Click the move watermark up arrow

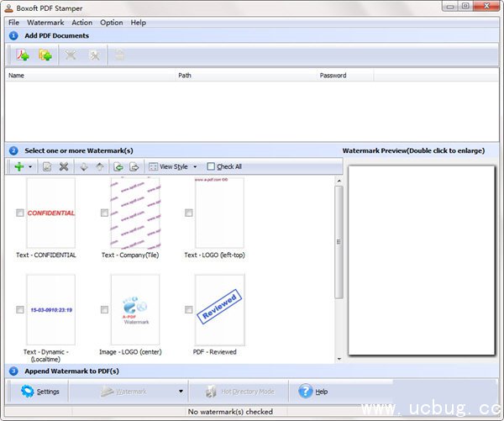pos(100,166)
